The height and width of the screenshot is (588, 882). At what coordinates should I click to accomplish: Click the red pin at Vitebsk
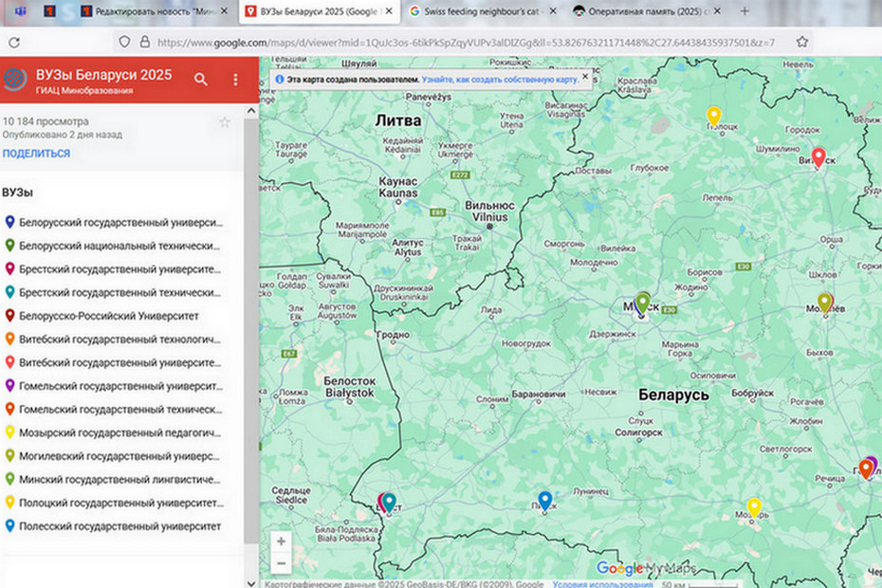(x=818, y=157)
